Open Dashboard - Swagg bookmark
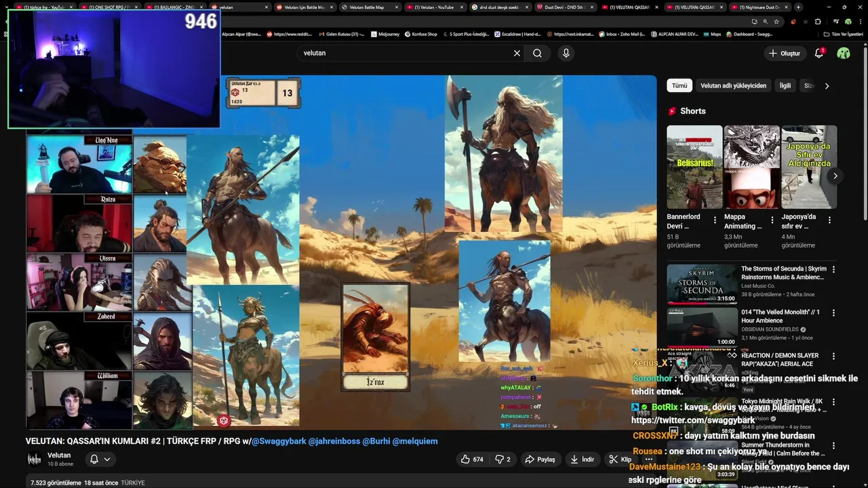 749,34
